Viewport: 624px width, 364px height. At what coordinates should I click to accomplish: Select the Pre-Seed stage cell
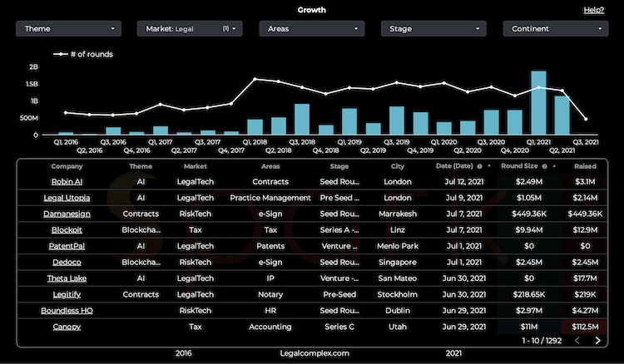coord(339,294)
